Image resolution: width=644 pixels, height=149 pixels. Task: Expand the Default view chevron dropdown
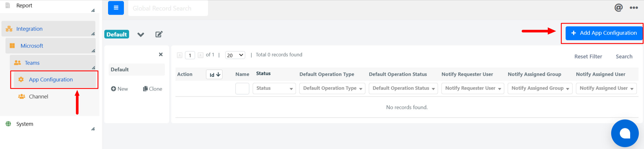141,35
